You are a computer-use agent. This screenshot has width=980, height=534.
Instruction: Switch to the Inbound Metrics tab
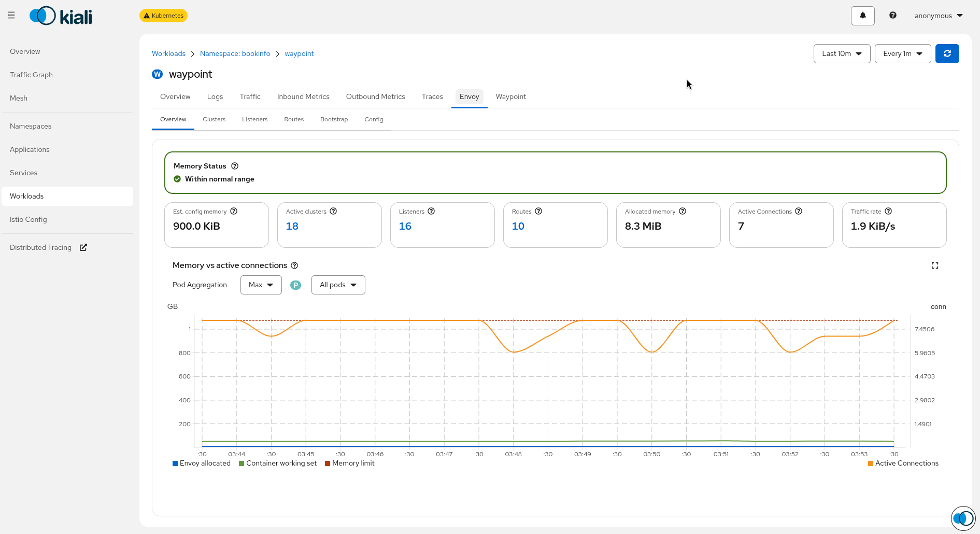point(303,96)
